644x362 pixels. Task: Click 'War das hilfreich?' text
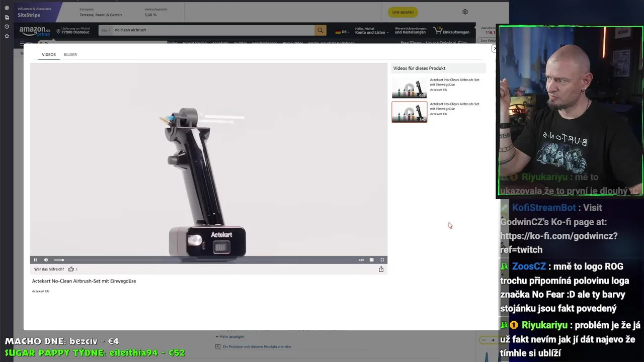[49, 269]
